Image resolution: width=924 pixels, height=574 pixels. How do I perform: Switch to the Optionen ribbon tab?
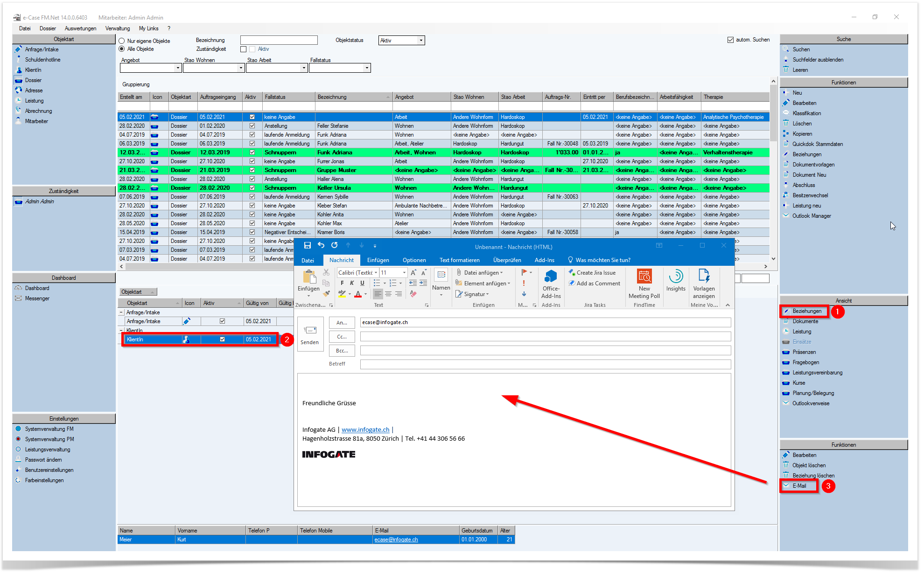[414, 260]
